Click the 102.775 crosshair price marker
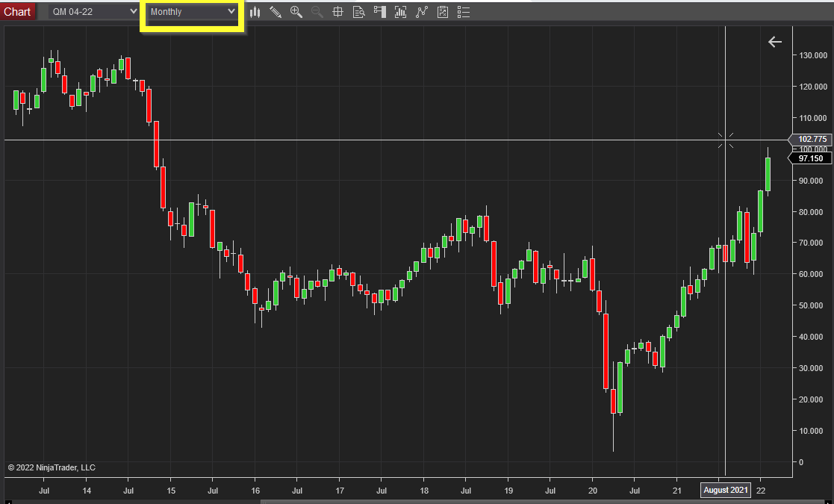The height and width of the screenshot is (504, 834). (x=810, y=140)
